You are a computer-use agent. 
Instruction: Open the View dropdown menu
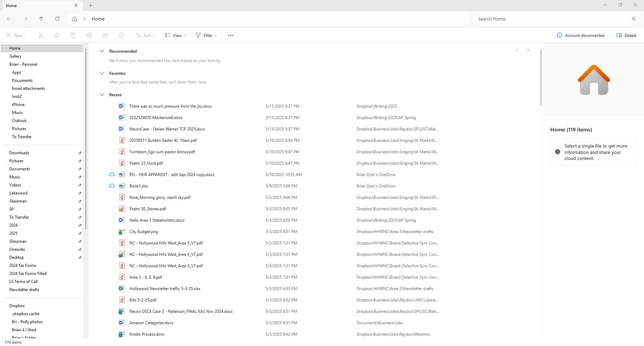tap(175, 35)
